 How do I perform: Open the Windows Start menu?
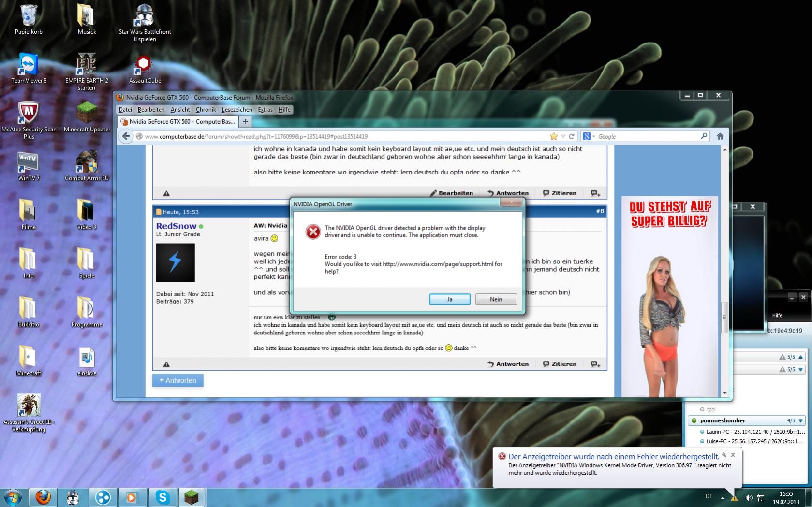pyautogui.click(x=13, y=497)
